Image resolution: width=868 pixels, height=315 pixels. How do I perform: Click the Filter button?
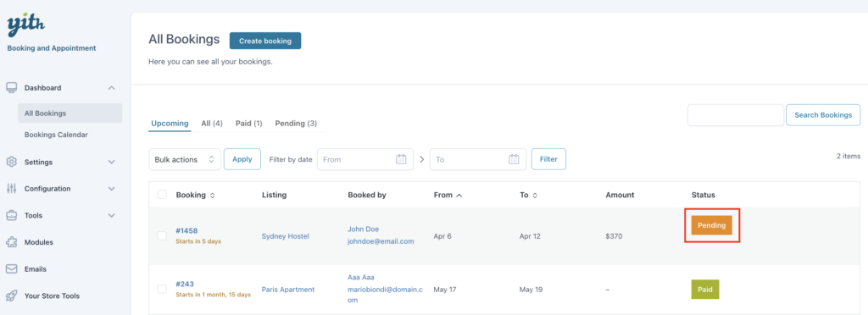click(548, 159)
